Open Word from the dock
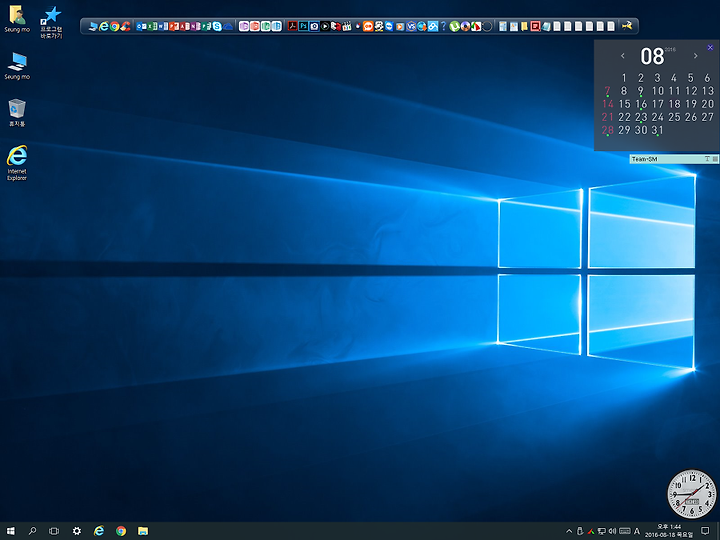The image size is (720, 540). tap(163, 26)
